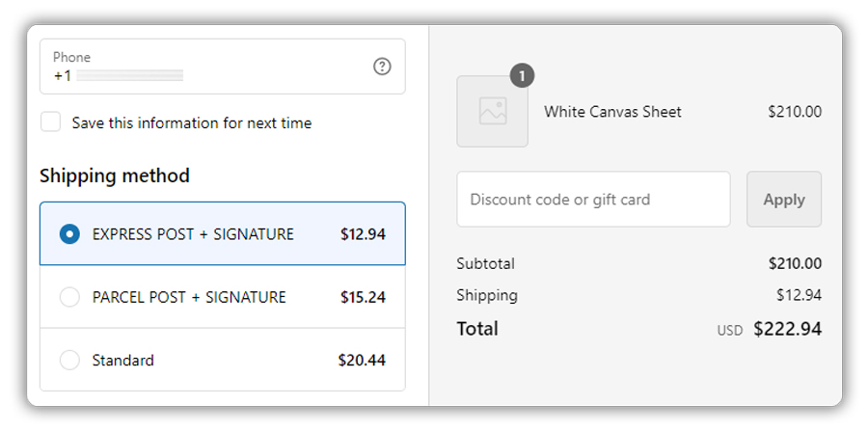Image resolution: width=868 pixels, height=432 pixels.
Task: Click the Save this information label text
Action: [192, 122]
